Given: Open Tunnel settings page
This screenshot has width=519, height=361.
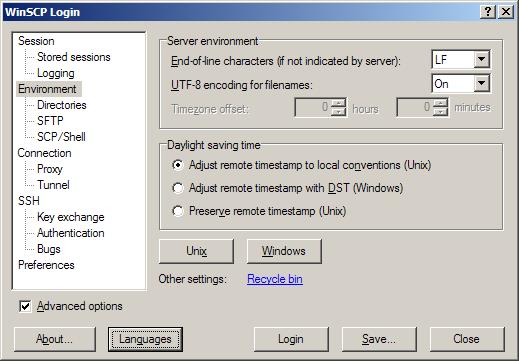Looking at the screenshot, I should click(53, 185).
